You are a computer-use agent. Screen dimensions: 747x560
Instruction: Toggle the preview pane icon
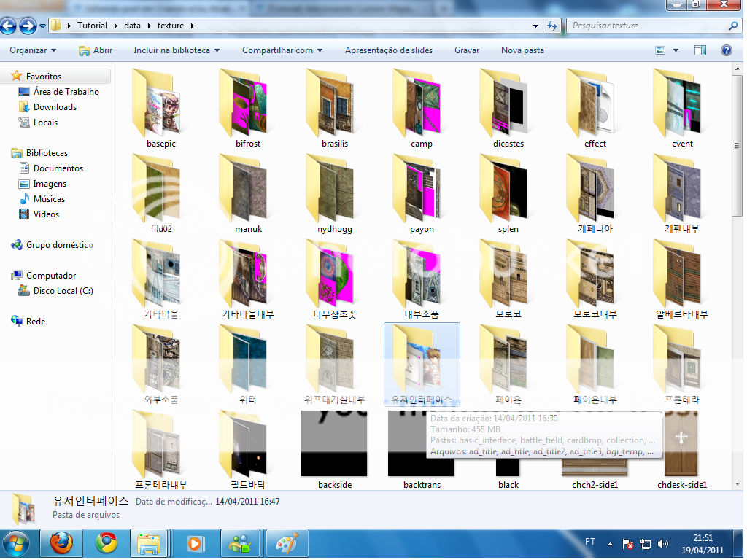pos(700,50)
